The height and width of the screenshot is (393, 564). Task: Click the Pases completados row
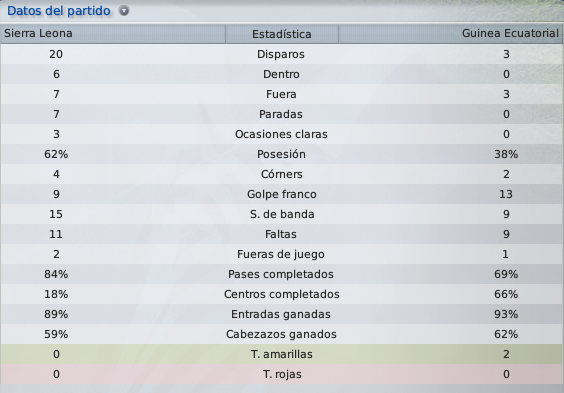coord(282,274)
